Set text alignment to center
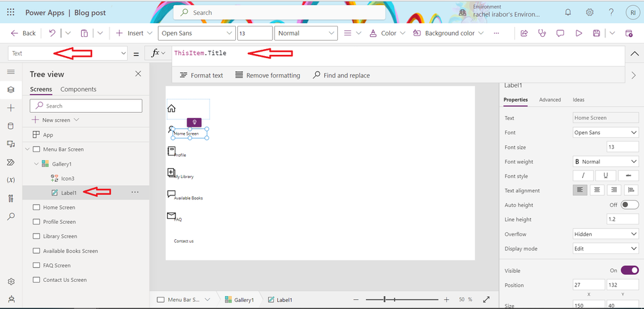 point(597,190)
